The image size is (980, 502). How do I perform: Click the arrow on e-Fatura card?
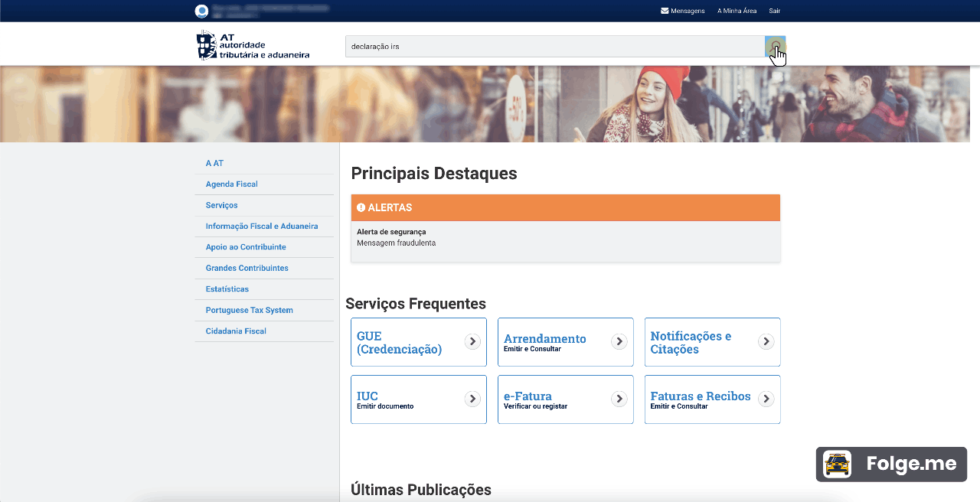click(619, 399)
